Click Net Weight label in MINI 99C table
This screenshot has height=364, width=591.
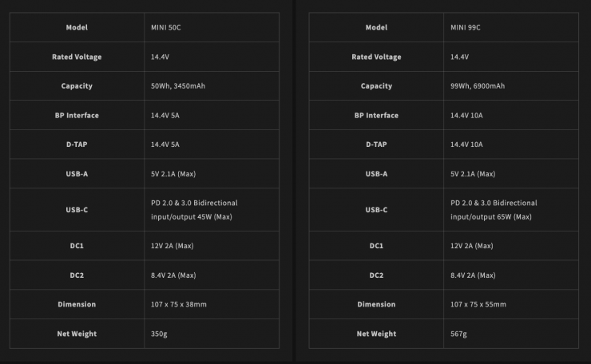click(376, 334)
